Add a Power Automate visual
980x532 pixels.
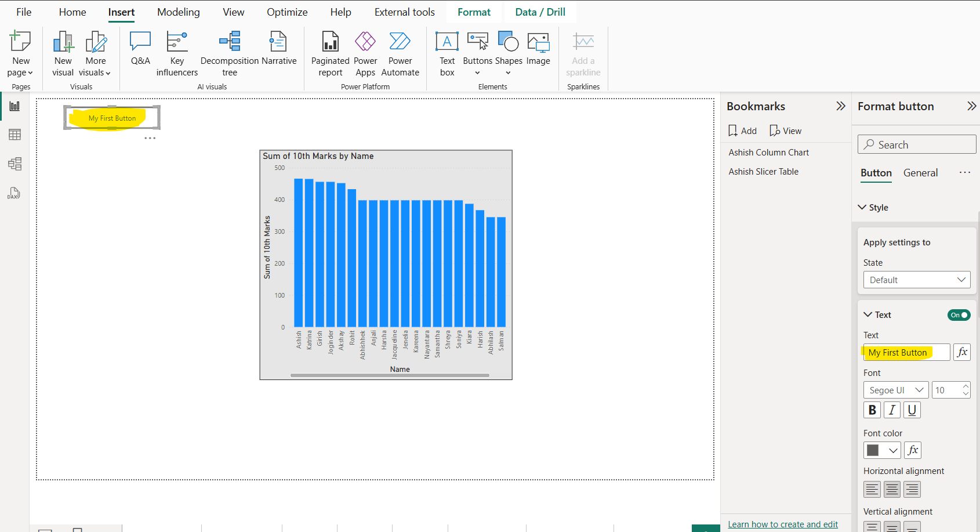[x=400, y=52]
